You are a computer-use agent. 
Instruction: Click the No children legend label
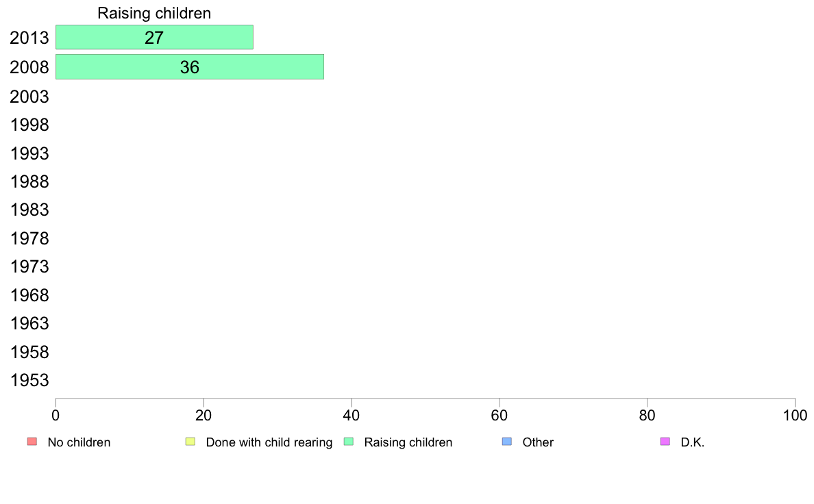coord(79,442)
